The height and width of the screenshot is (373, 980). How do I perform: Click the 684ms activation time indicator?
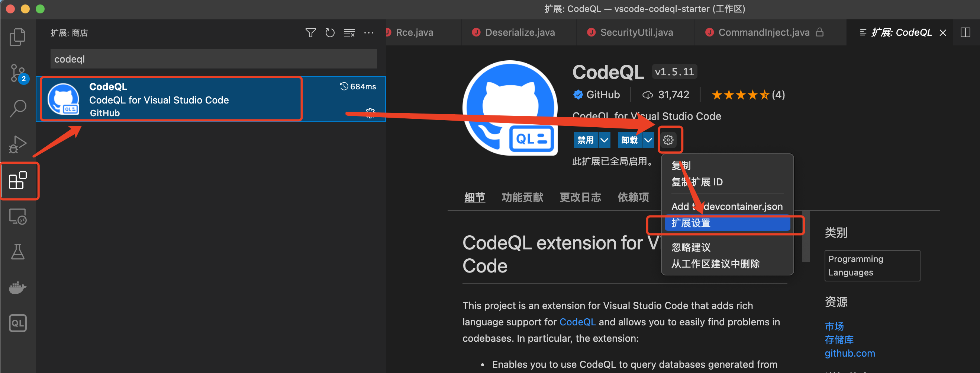point(358,86)
